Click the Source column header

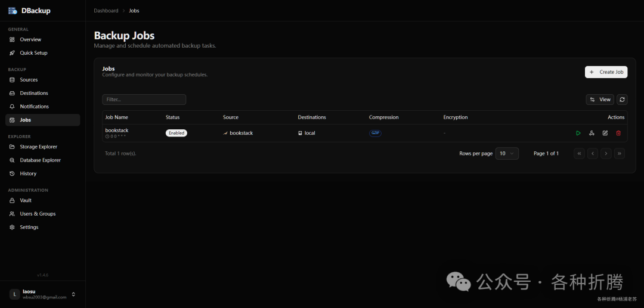coord(231,117)
